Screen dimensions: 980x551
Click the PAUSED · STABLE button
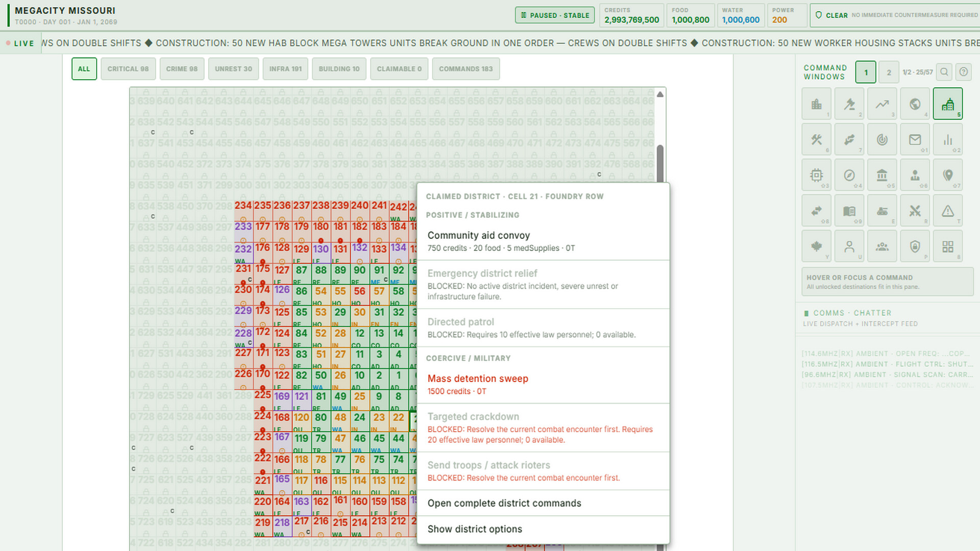(555, 15)
